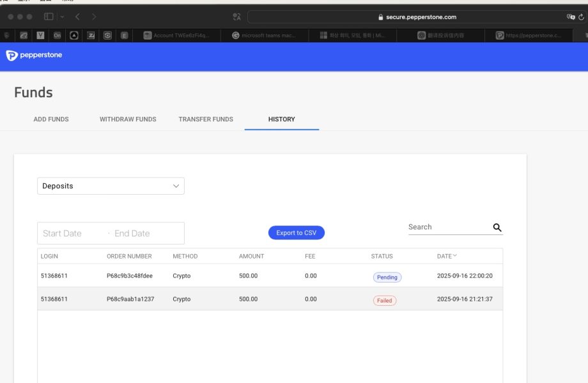Image resolution: width=588 pixels, height=383 pixels.
Task: Open the WITHDRAW FUNDS tab
Action: 128,119
